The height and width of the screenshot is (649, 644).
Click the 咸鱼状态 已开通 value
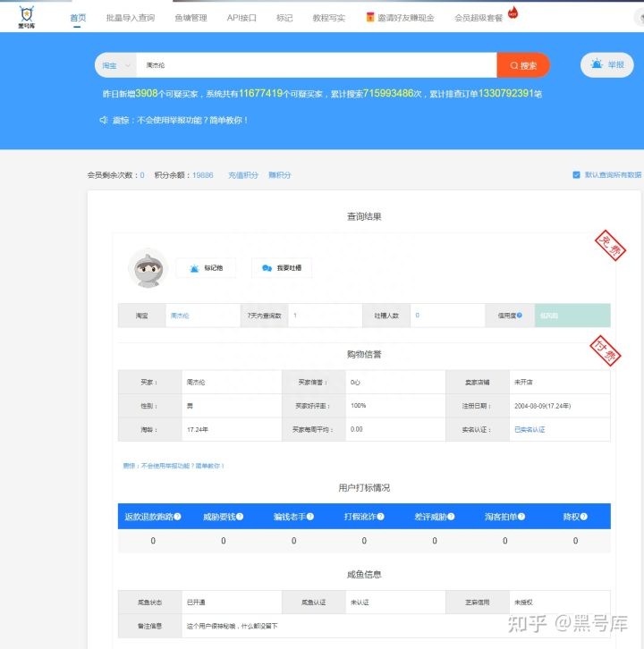point(196,603)
